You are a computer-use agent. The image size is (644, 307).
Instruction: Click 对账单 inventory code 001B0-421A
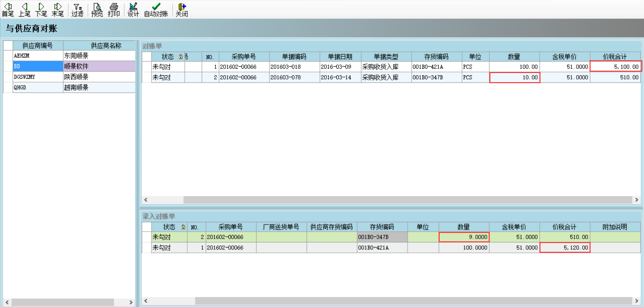click(x=437, y=67)
